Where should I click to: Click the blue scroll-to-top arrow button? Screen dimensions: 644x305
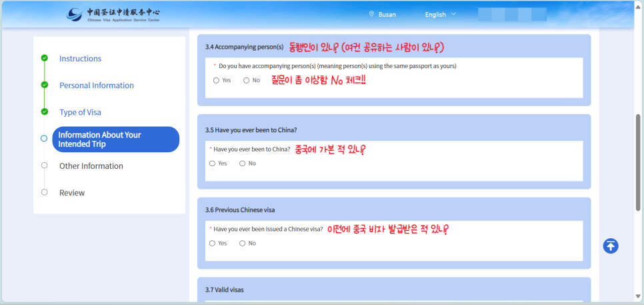click(611, 246)
